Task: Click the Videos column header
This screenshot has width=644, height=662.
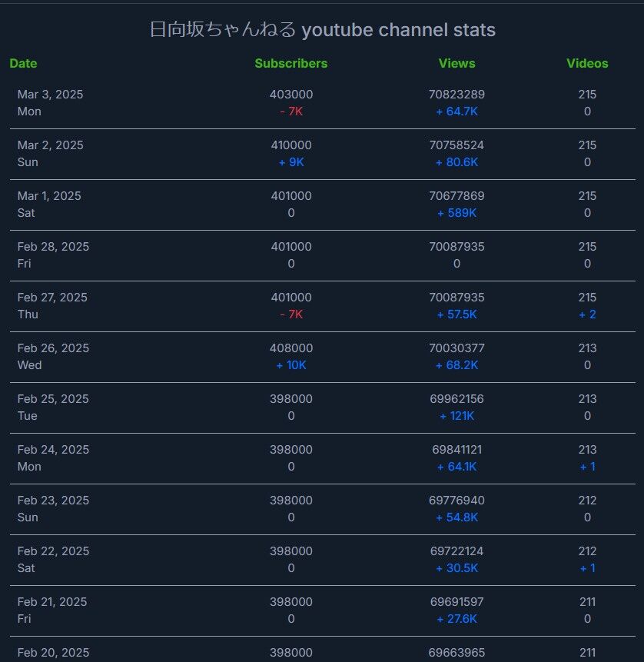Action: (x=587, y=64)
